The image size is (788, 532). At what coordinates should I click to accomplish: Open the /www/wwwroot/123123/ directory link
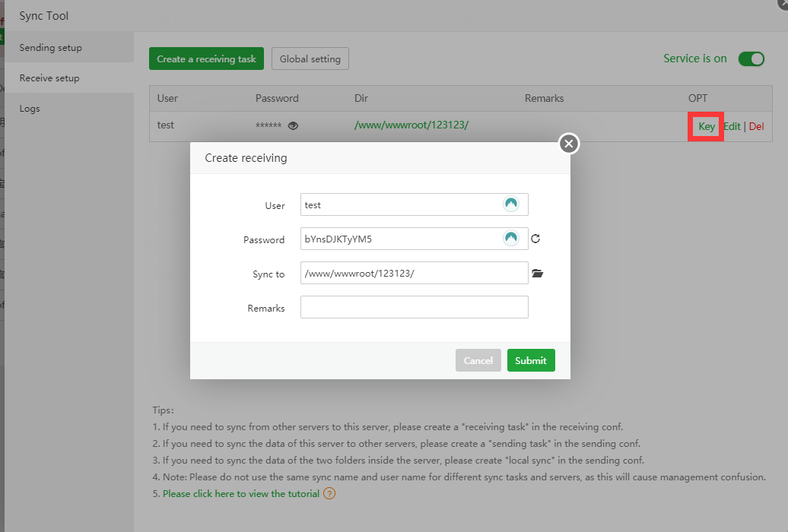[411, 125]
